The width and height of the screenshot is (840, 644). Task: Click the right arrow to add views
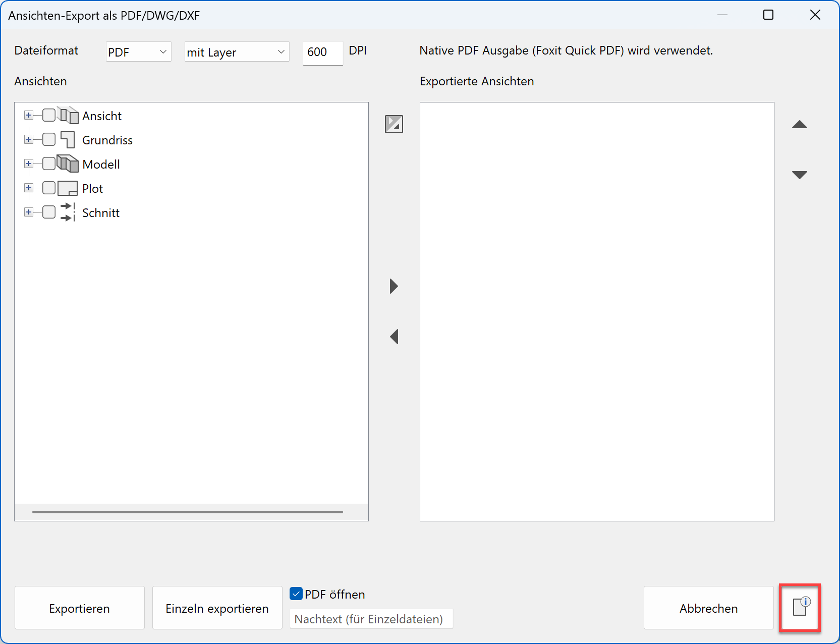(394, 286)
